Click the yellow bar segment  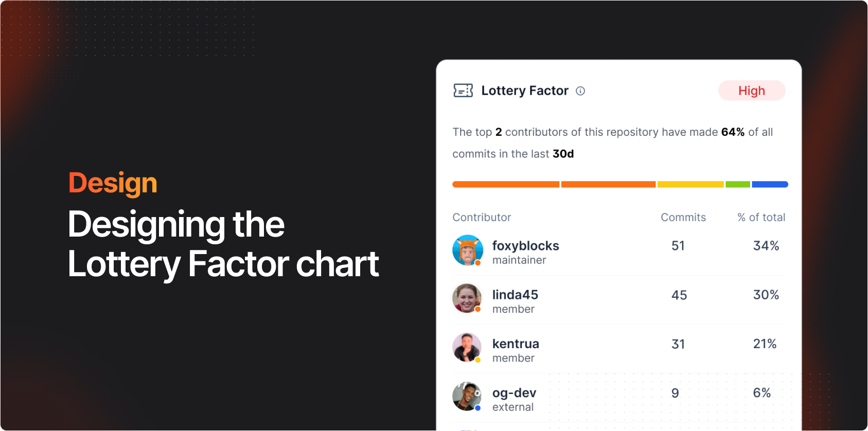point(690,184)
